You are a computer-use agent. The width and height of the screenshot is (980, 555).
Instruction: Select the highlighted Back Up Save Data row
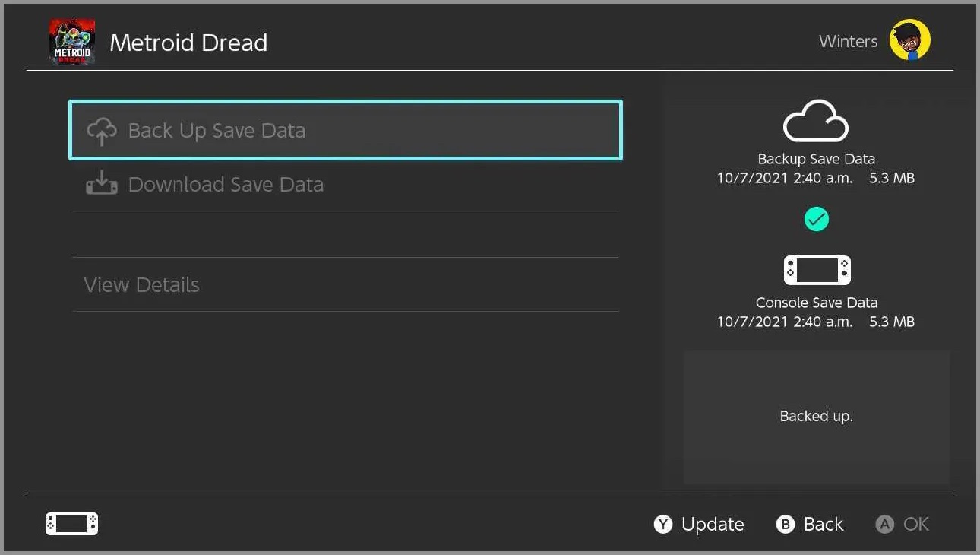345,130
